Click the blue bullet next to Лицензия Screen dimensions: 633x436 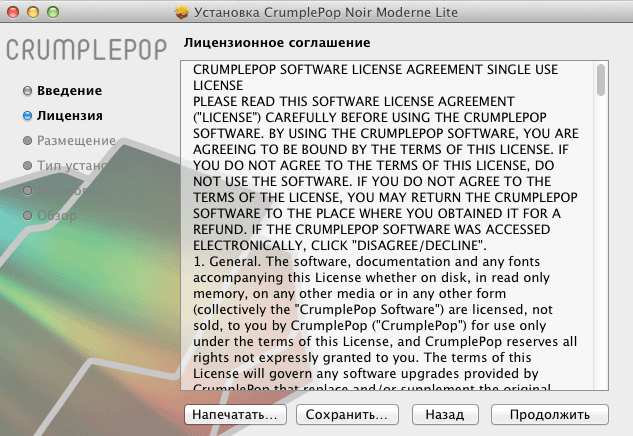(x=27, y=116)
